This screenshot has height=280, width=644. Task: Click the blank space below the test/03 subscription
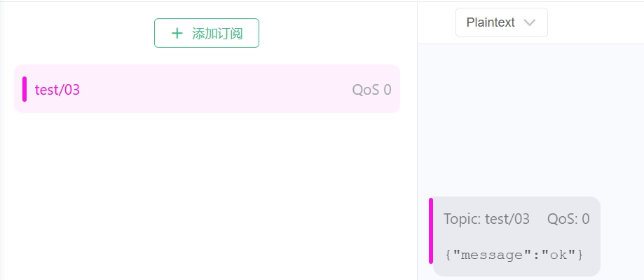point(207,196)
